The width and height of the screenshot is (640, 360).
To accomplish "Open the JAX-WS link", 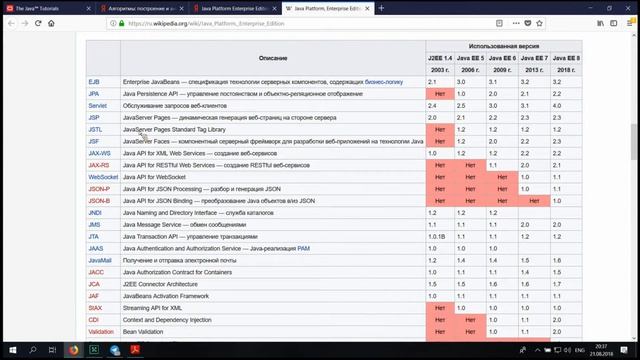I will coord(100,153).
